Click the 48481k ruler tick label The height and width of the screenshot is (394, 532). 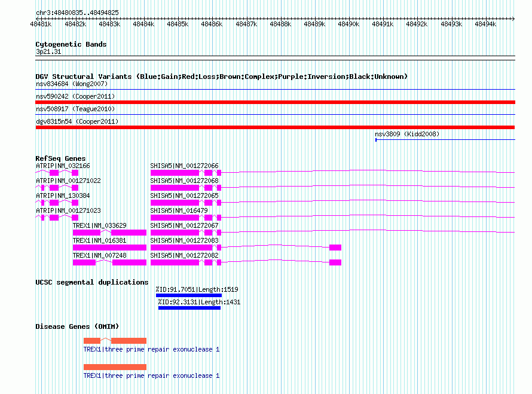[x=41, y=24]
